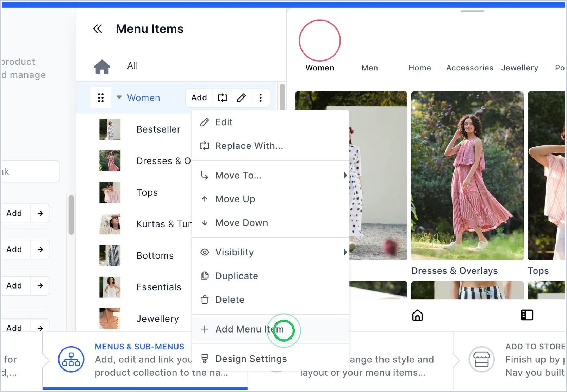The height and width of the screenshot is (392, 567).
Task: Grab the drag handle beside Women
Action: tap(101, 97)
